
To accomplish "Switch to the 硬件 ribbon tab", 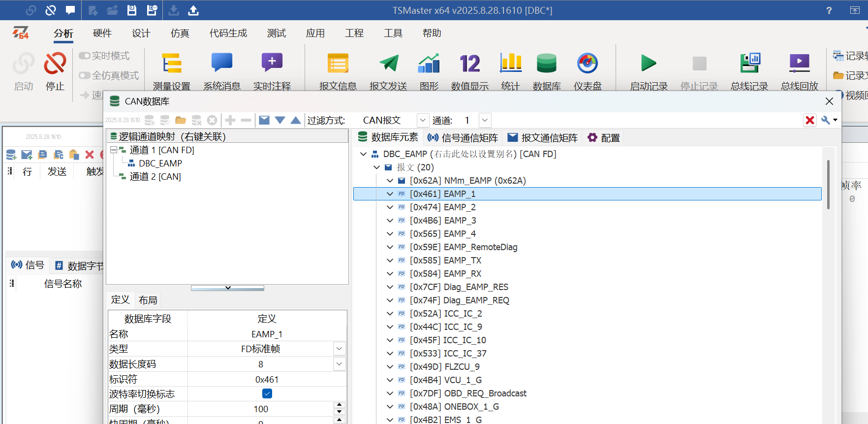I will click(x=102, y=33).
